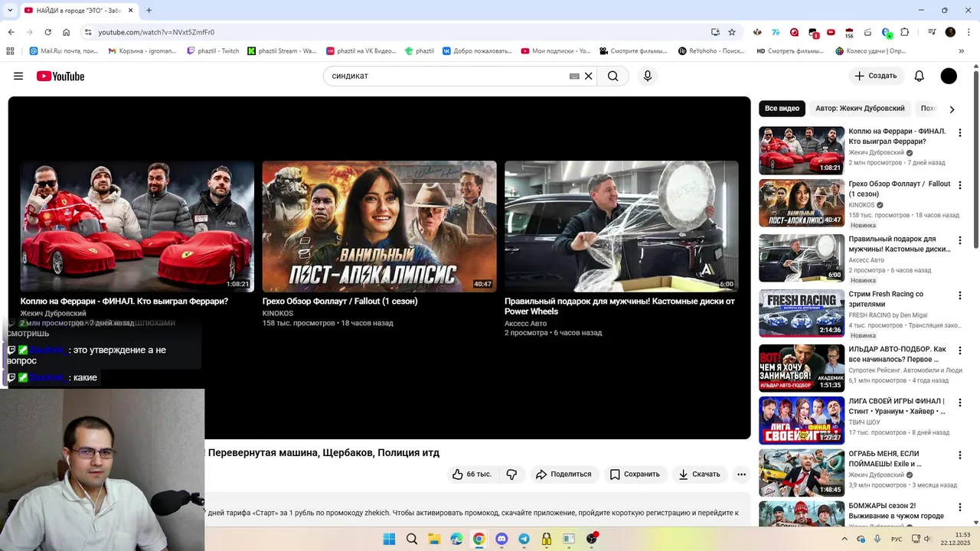Go to the YouTube logo home
The height and width of the screenshot is (551, 980).
tap(60, 76)
